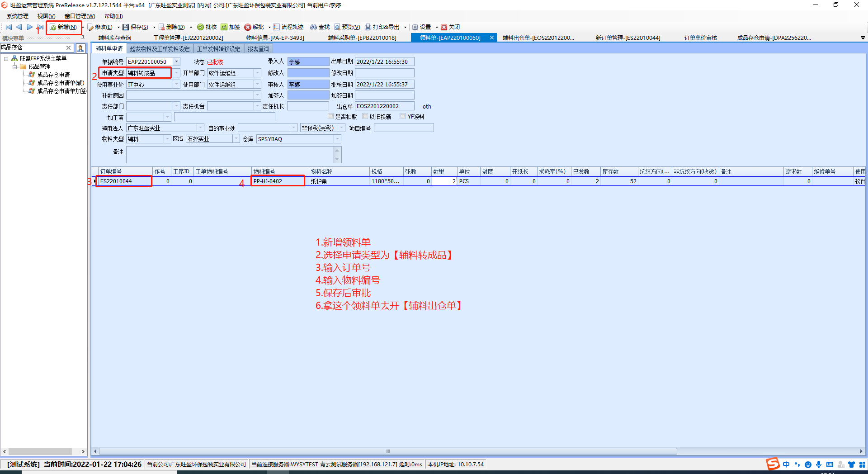Open 成品存仓申请 in the module tree
Screen dimensions: 868x474
pyautogui.click(x=53, y=75)
